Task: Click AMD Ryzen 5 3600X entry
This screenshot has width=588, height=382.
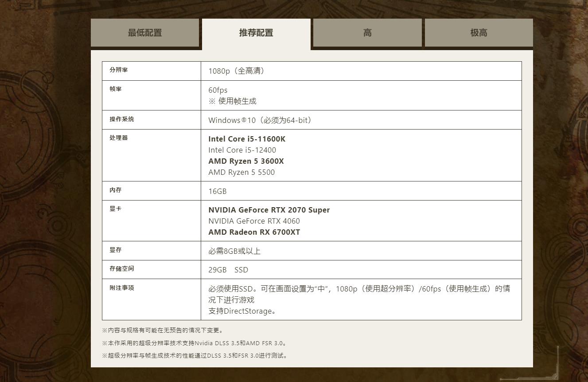Action: tap(246, 161)
